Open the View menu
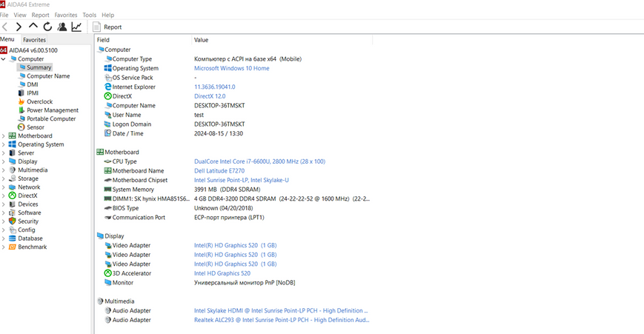 (x=20, y=15)
